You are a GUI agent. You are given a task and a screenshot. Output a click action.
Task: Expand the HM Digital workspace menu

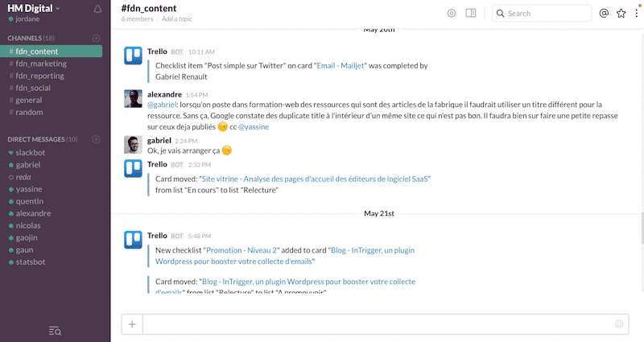34,8
